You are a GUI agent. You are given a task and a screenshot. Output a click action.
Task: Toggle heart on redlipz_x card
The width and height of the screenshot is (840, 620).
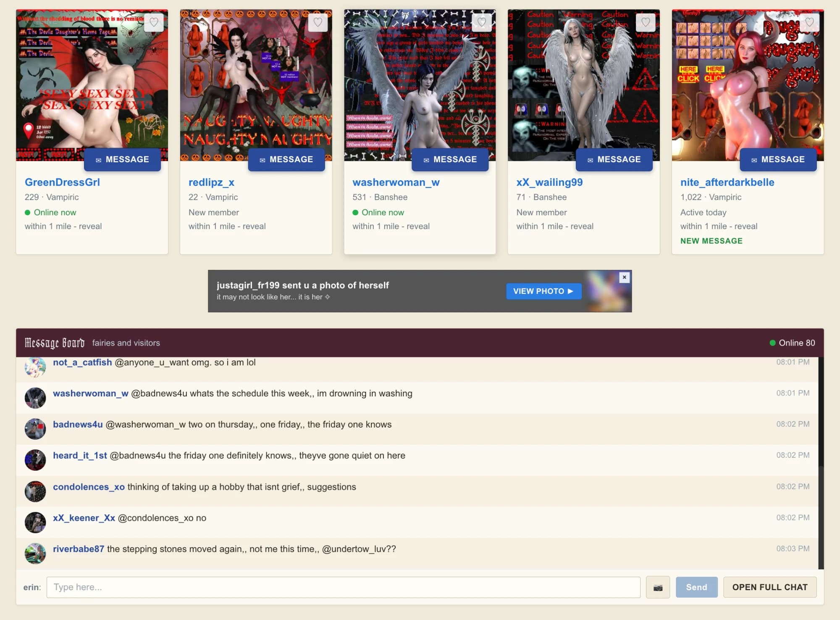tap(318, 22)
